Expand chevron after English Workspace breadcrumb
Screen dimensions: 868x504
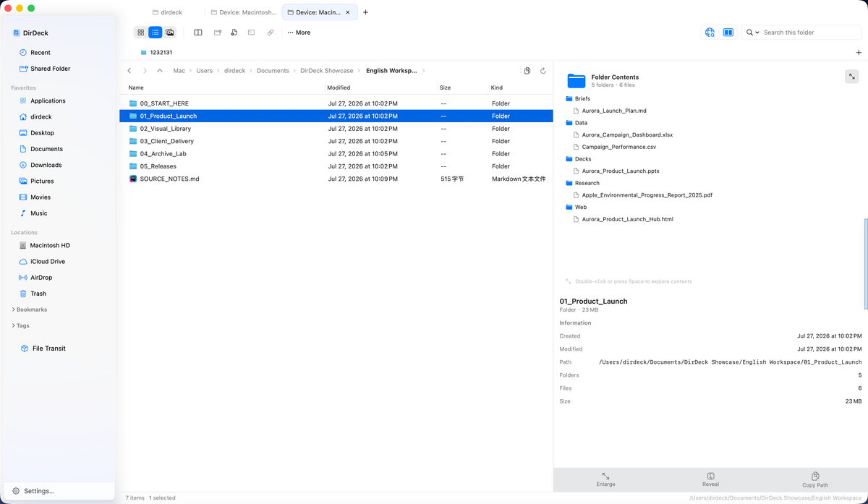click(x=424, y=71)
